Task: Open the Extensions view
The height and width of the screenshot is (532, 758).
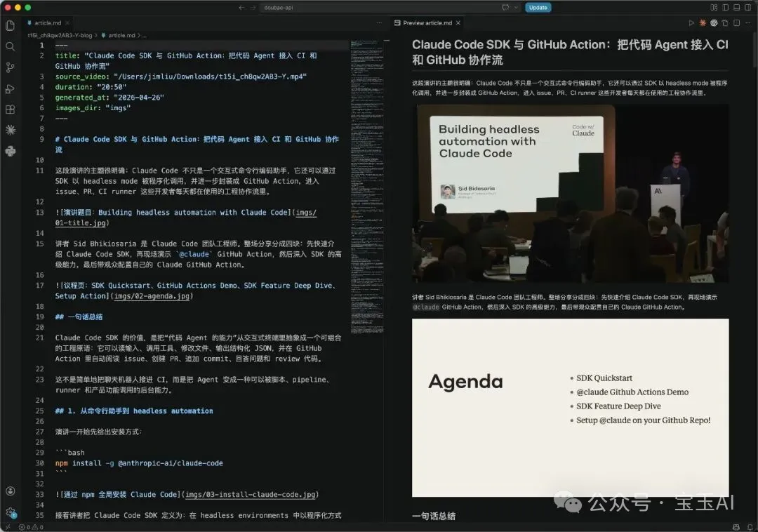Action: point(10,109)
